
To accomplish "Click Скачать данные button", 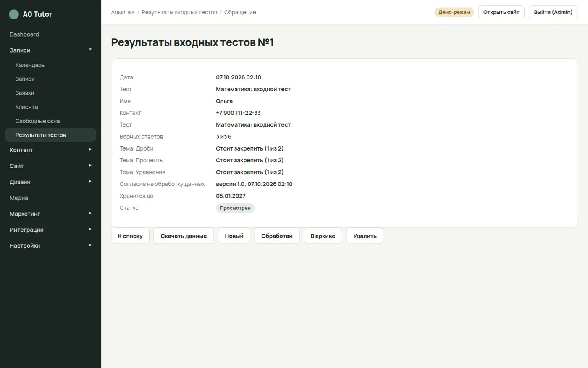I will pos(184,236).
